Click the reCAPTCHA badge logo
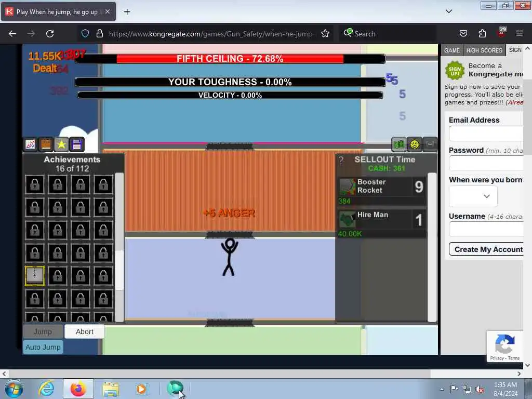Viewport: 532px width, 399px height. [504, 344]
